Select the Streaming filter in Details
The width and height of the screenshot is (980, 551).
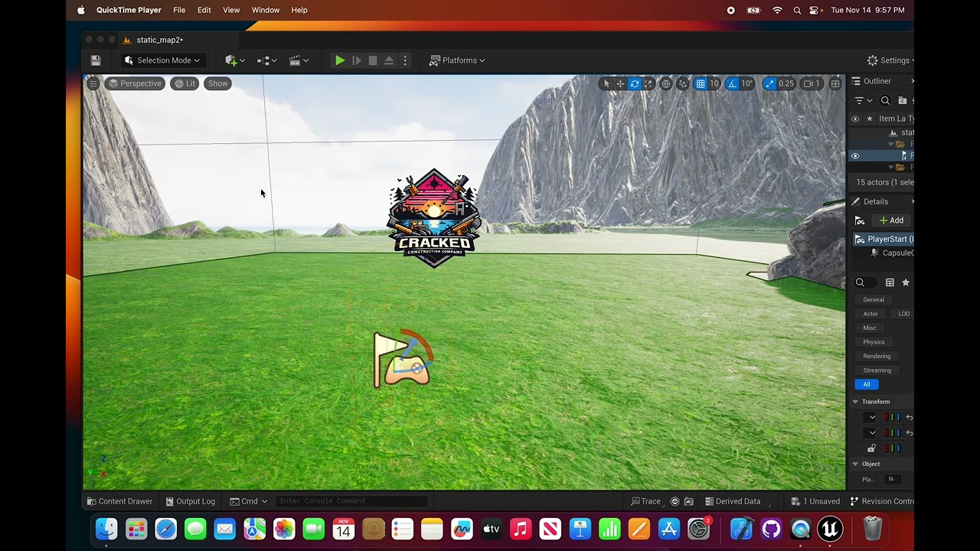(877, 370)
